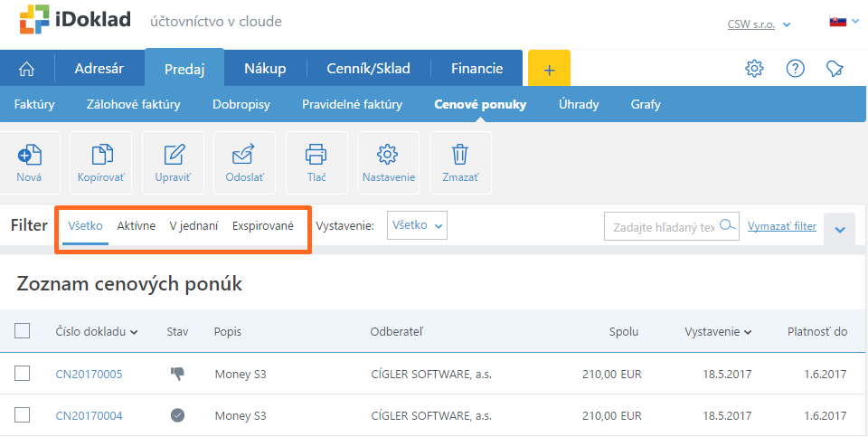
Task: Expand the advanced filter chevron
Action: coord(839,230)
